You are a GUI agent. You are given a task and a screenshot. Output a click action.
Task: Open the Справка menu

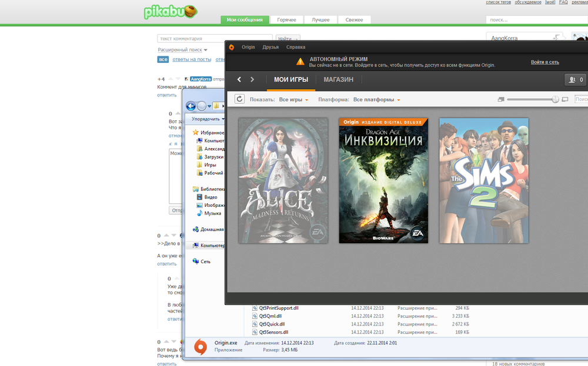tap(296, 47)
